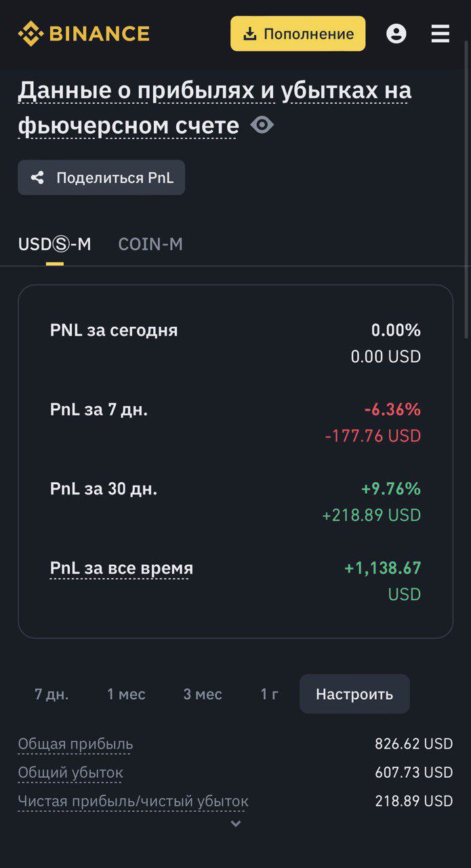Select the 1 мес period
This screenshot has width=471, height=868.
126,694
